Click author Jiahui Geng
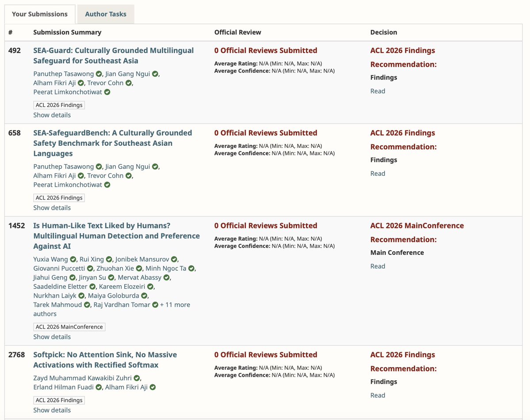The image size is (530, 420). pyautogui.click(x=50, y=277)
